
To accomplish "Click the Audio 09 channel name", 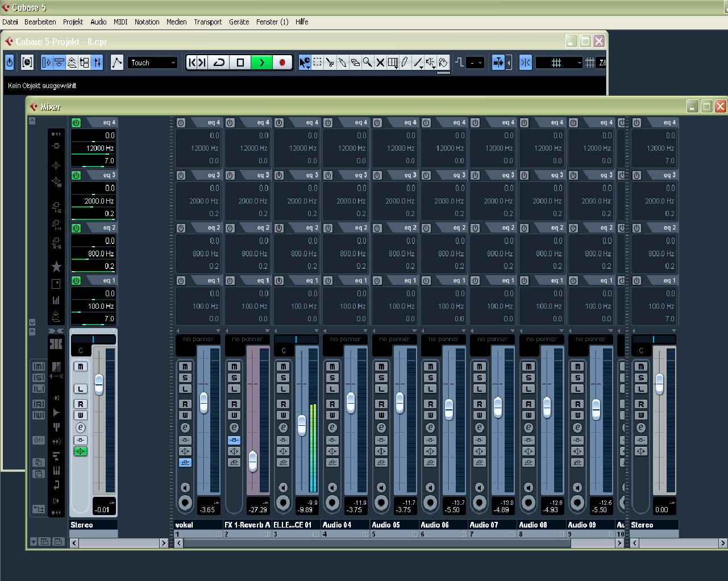I will click(590, 525).
